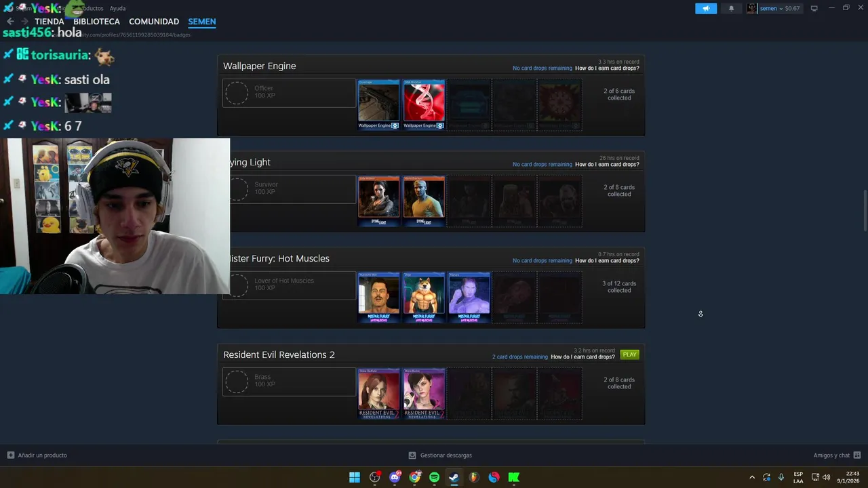Screen dimensions: 868x488
Task: Open Google Chrome from the taskbar
Action: point(414,477)
